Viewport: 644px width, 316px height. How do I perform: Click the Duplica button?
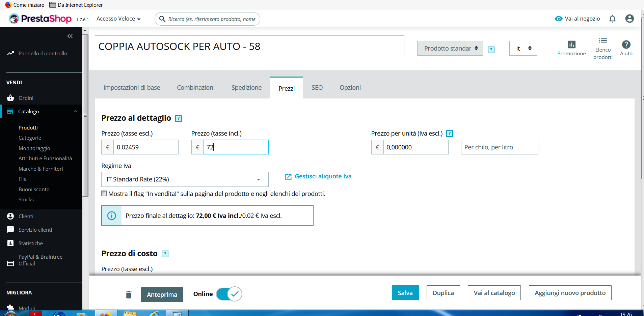(443, 293)
